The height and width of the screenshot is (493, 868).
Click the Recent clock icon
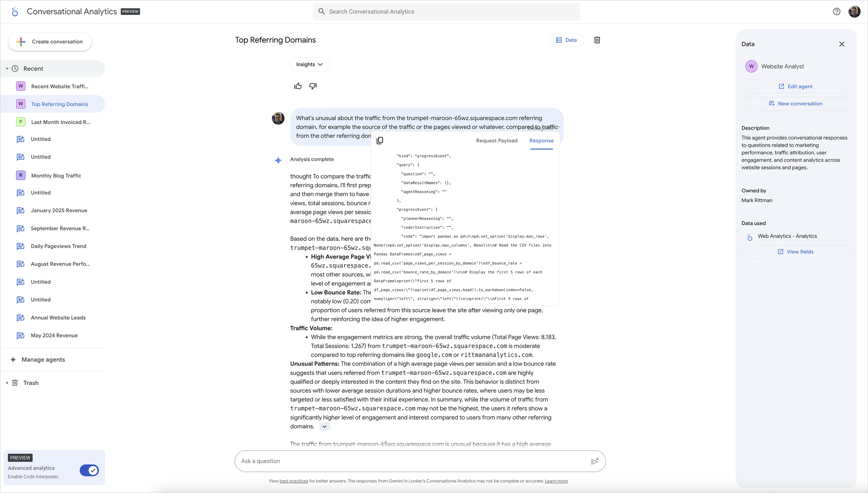[x=15, y=68]
